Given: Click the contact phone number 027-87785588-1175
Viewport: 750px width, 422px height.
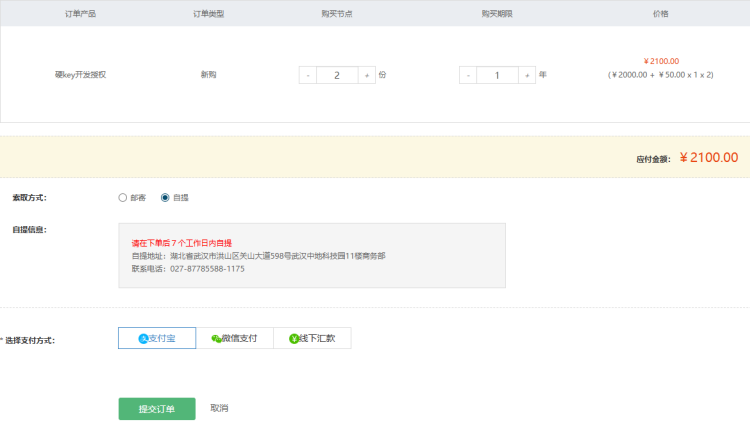Looking at the screenshot, I should coord(207,269).
